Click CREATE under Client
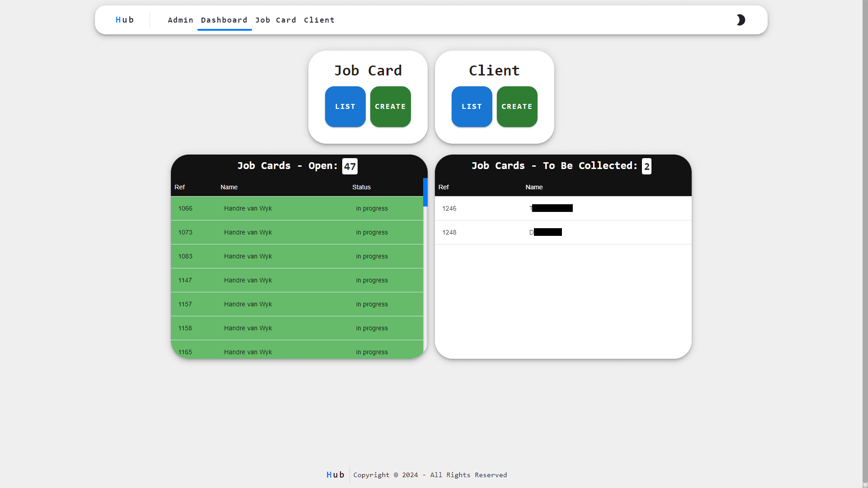 517,107
